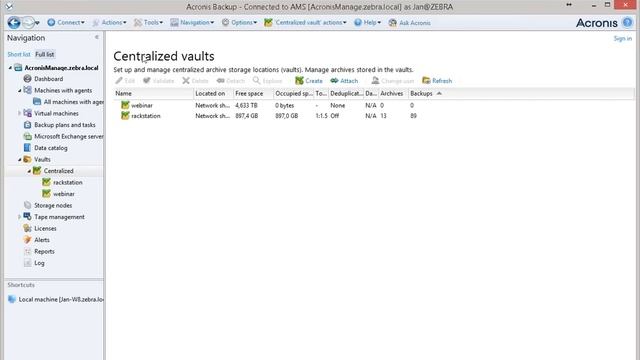This screenshot has height=360, width=640.
Task: Open the Connect menu
Action: (66, 22)
